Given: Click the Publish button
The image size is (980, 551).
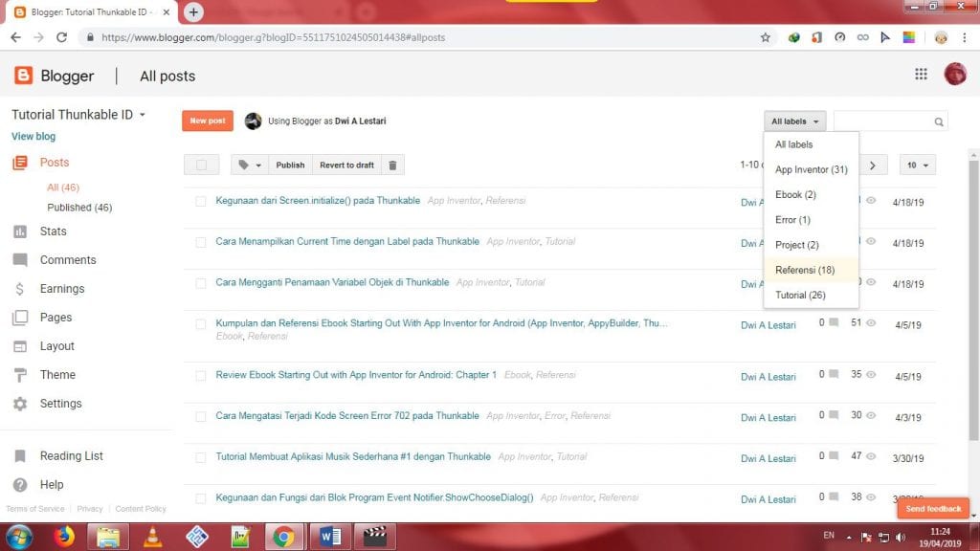Looking at the screenshot, I should 290,165.
